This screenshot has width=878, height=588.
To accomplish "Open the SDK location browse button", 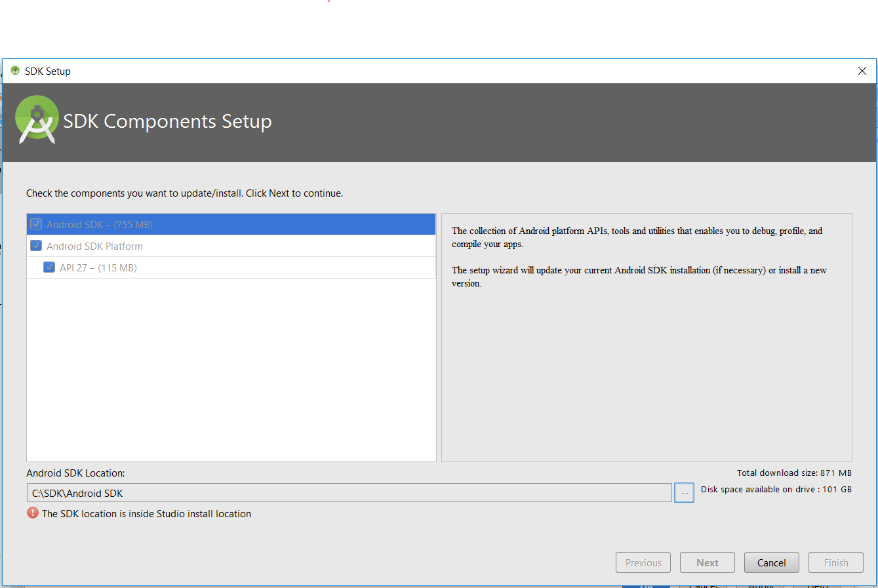I will pos(684,493).
